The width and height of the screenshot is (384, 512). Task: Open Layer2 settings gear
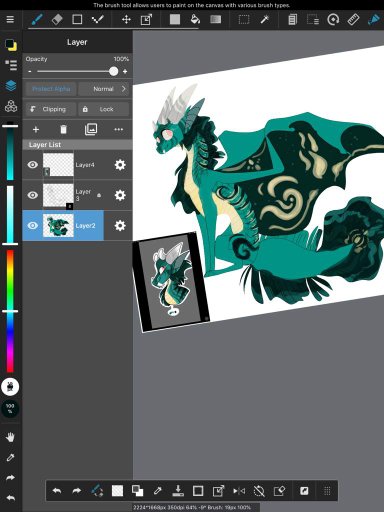pos(120,226)
